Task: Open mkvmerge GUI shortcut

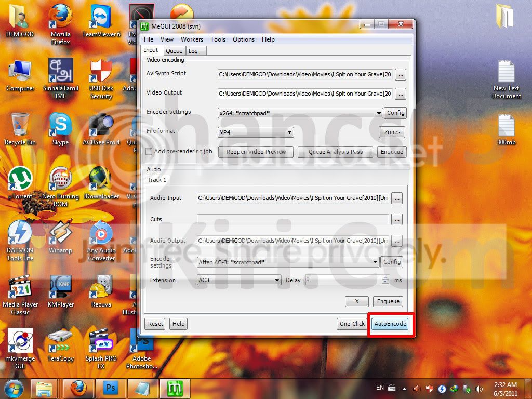Action: click(x=20, y=349)
